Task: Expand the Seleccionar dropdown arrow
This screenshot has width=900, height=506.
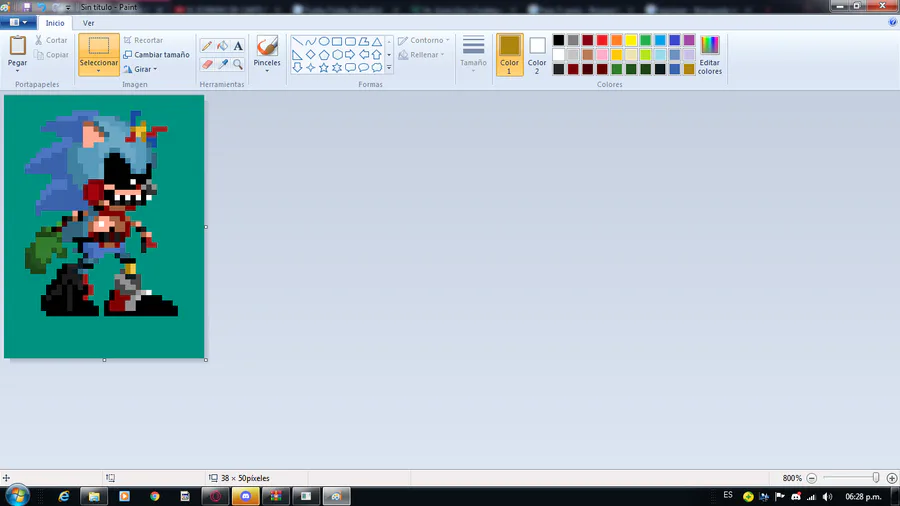Action: [99, 70]
